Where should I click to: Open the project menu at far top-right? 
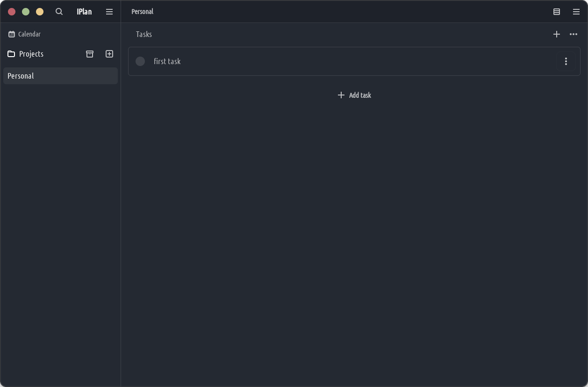click(x=576, y=12)
